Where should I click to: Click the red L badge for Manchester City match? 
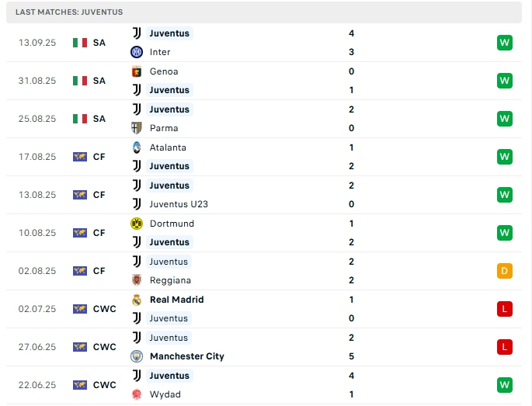pos(505,347)
